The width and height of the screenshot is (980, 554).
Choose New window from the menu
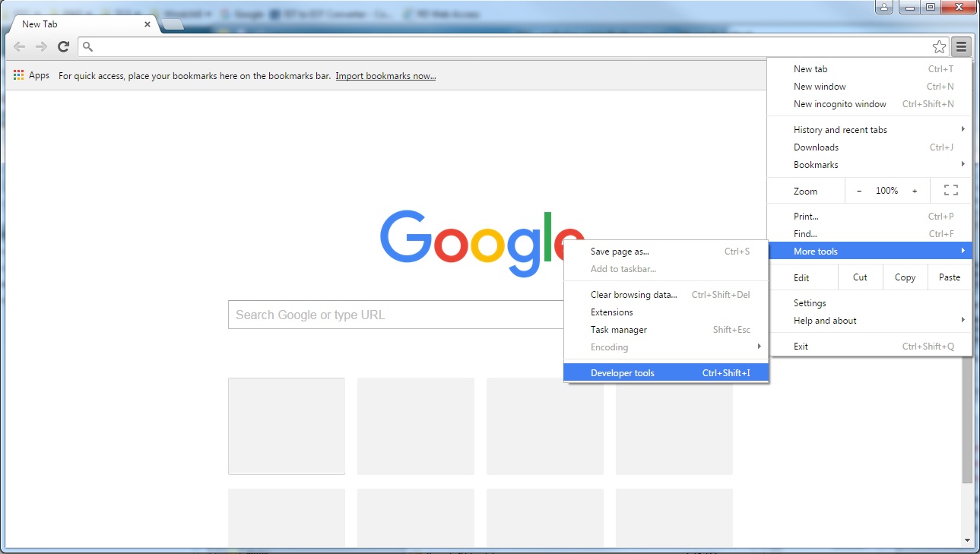pyautogui.click(x=870, y=87)
